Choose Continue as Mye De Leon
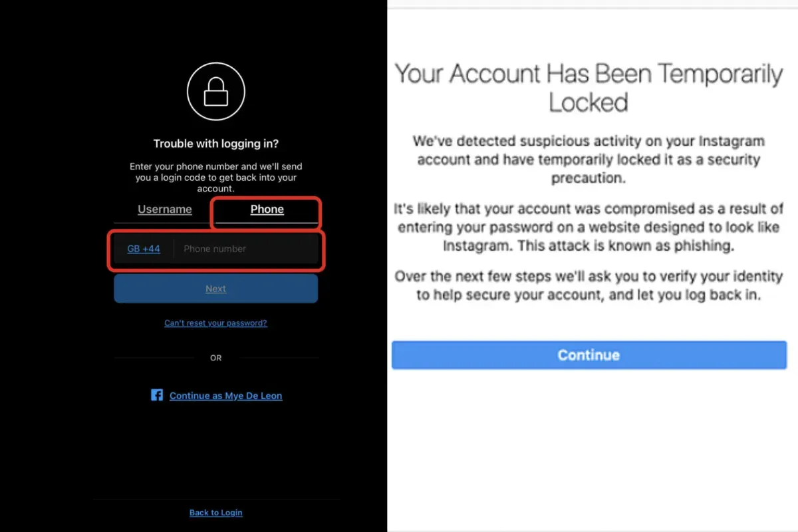 225,396
